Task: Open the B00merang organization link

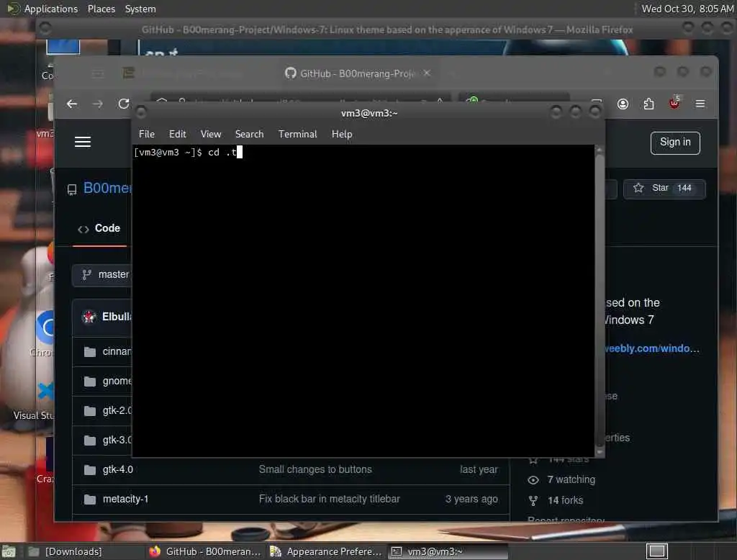Action: [x=108, y=188]
